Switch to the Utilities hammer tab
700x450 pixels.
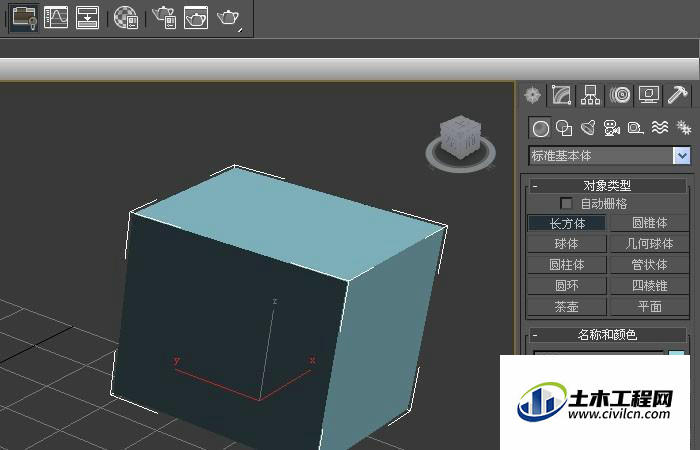[678, 95]
